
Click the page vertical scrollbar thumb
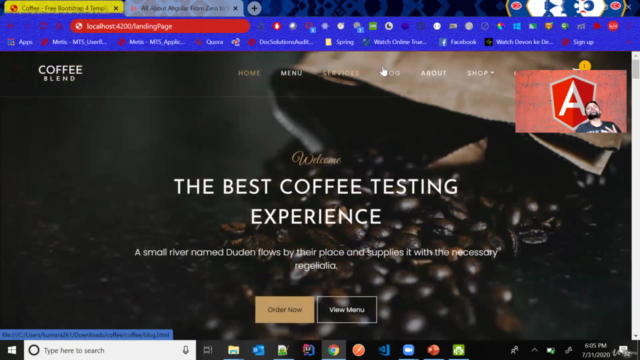636,68
